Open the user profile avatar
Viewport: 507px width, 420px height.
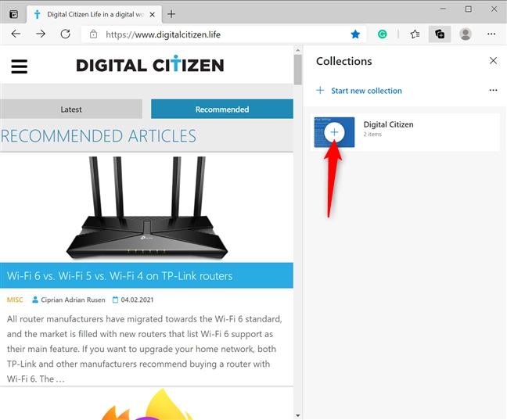point(466,34)
